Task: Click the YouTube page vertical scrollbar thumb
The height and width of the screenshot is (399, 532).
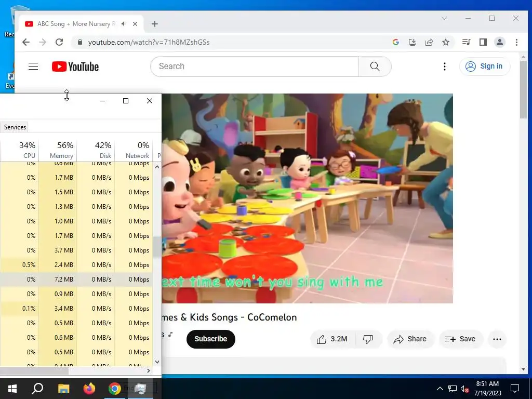Action: [523, 89]
